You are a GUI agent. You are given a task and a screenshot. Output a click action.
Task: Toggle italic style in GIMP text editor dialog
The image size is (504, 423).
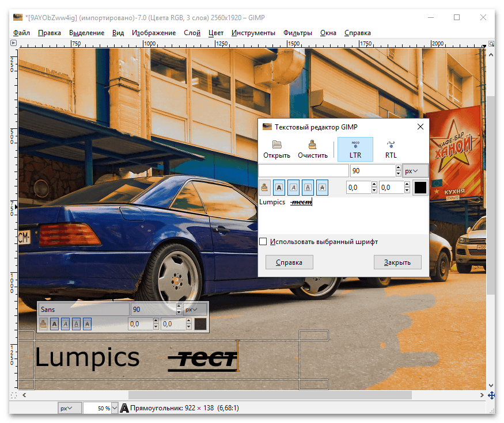tap(293, 187)
